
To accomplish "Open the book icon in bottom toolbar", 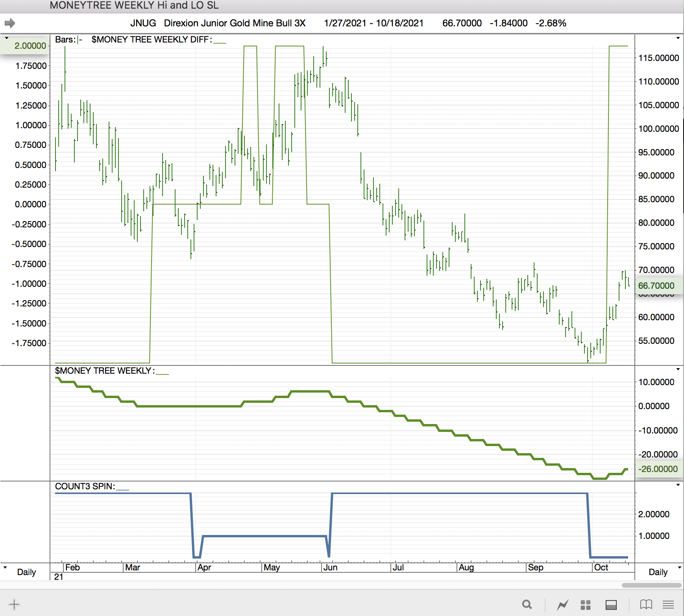I will point(646,604).
